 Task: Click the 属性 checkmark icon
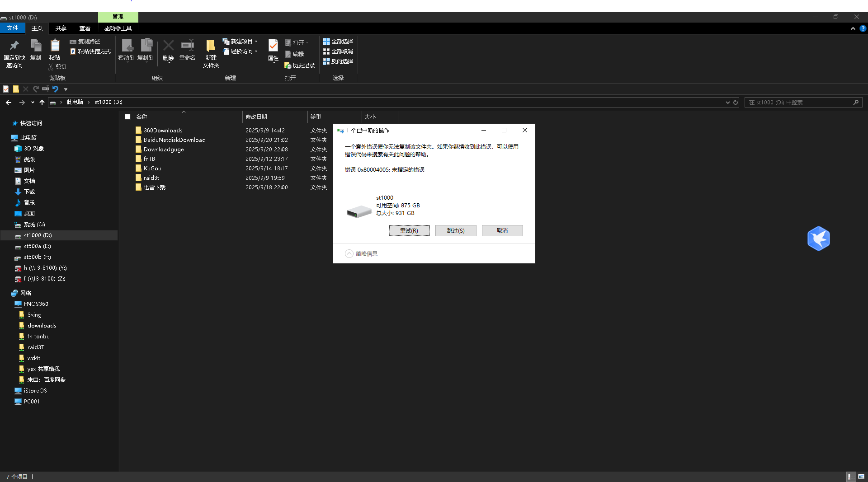click(x=273, y=45)
